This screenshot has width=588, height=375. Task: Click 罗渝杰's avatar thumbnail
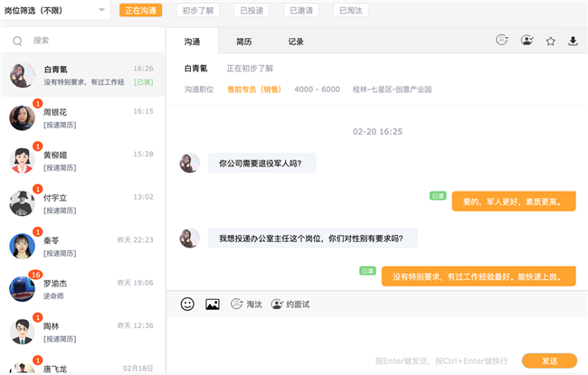coord(22,289)
